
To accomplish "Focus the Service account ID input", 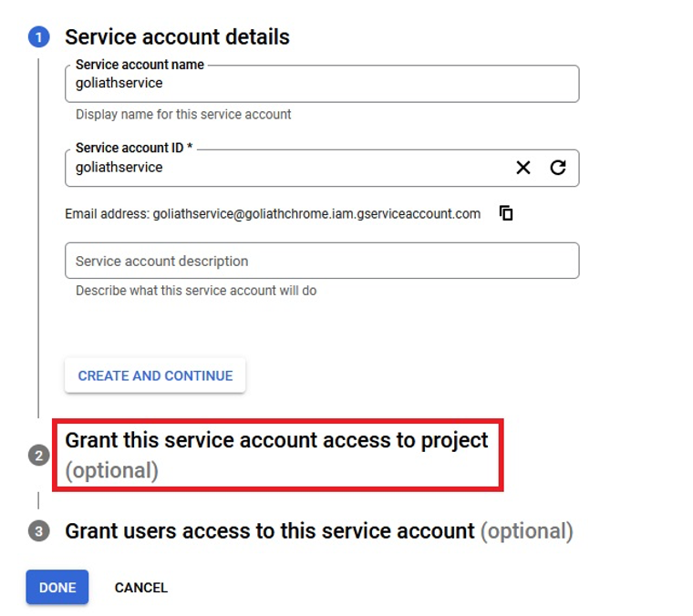I will [x=287, y=168].
